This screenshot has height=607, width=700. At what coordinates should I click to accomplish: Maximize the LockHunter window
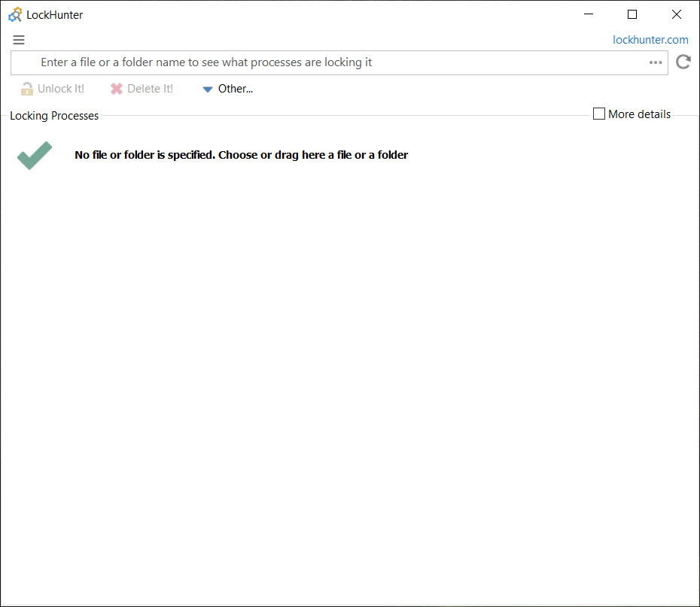coord(632,14)
